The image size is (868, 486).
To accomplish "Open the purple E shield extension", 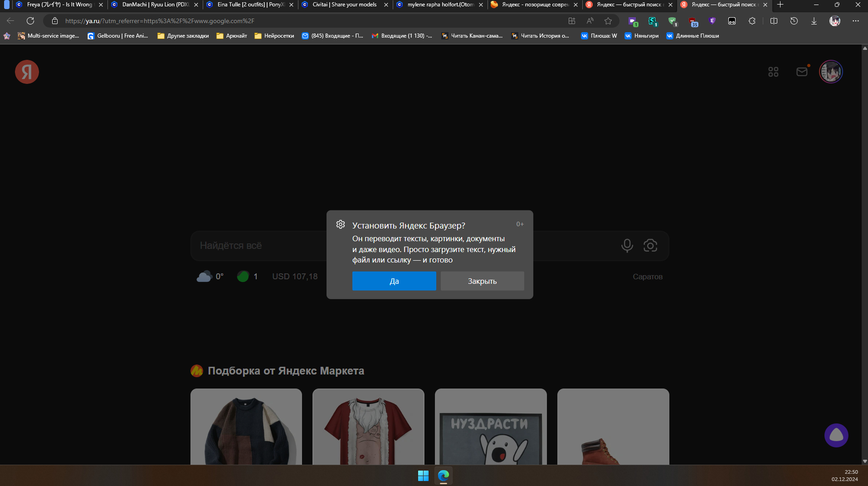I will (x=712, y=21).
